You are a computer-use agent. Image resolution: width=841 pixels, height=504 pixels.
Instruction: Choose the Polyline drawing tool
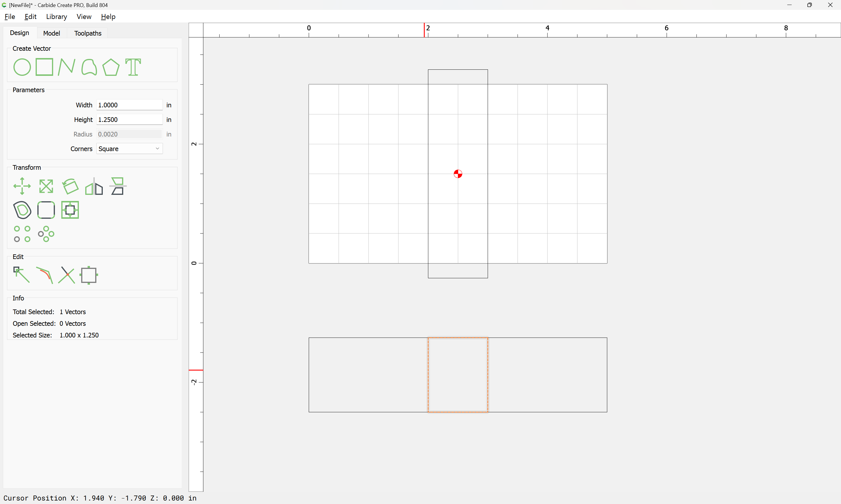pyautogui.click(x=66, y=67)
